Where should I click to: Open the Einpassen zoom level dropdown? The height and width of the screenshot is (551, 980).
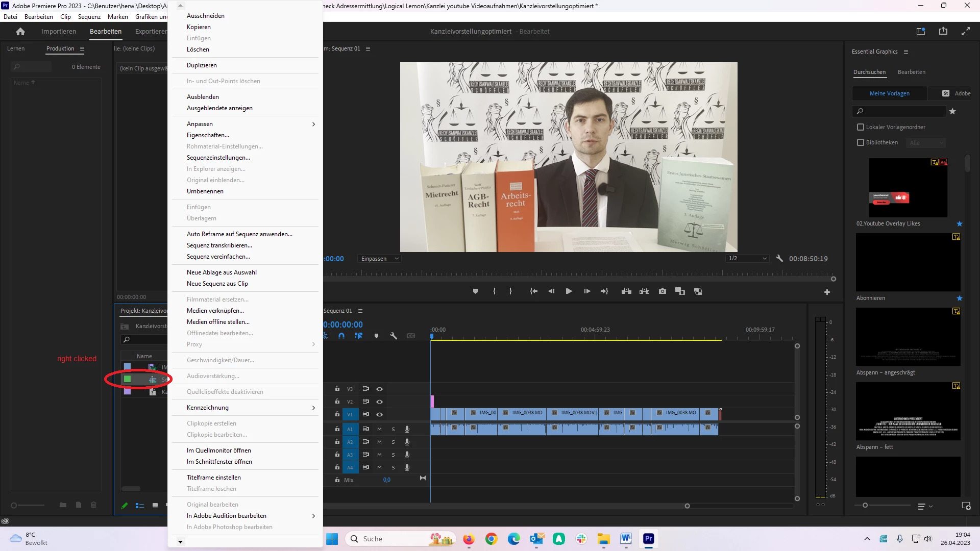[x=380, y=259]
